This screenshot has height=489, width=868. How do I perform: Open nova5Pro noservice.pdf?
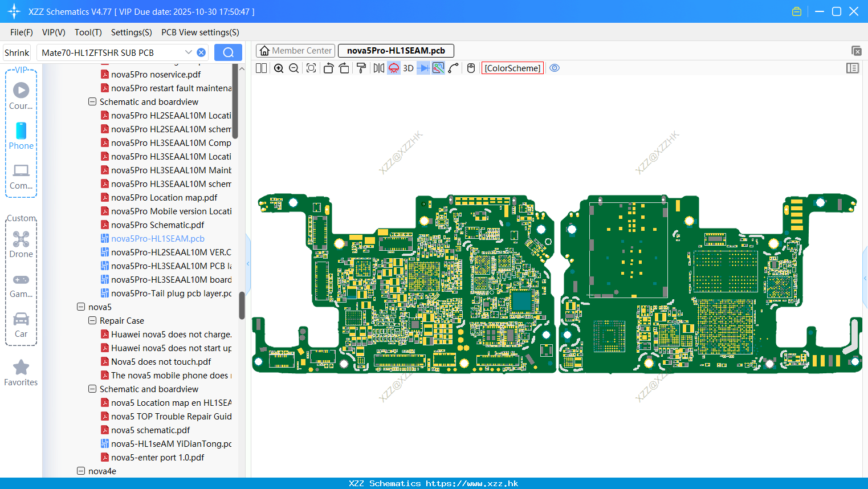point(156,75)
